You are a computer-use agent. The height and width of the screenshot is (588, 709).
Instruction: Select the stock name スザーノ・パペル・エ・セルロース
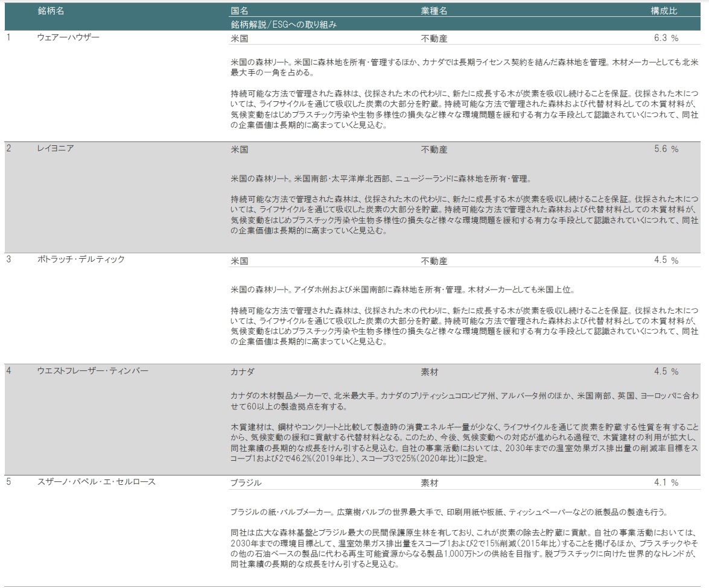[x=97, y=482]
